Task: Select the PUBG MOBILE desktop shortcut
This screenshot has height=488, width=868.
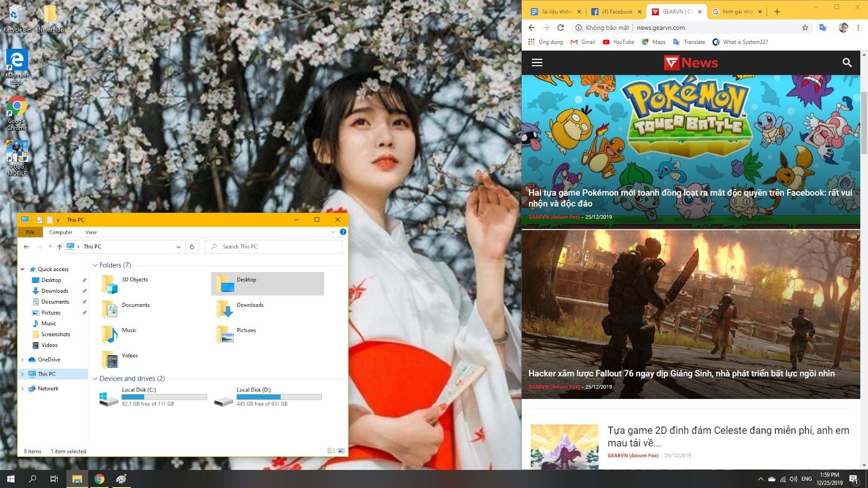Action: tap(17, 158)
